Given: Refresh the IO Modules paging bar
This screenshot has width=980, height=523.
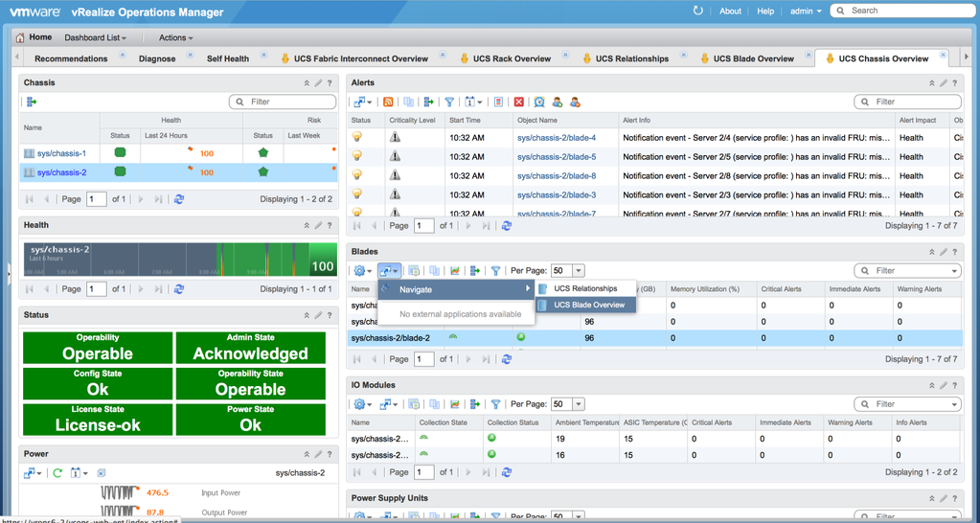Looking at the screenshot, I should (507, 472).
